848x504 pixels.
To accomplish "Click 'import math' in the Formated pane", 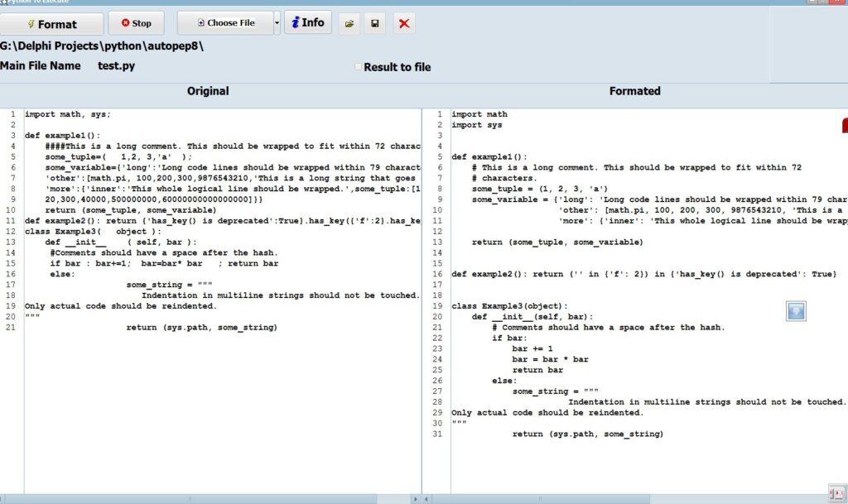I will coord(479,114).
